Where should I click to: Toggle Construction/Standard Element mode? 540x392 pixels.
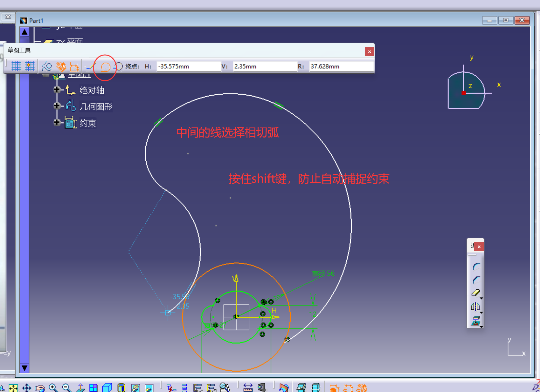click(47, 66)
